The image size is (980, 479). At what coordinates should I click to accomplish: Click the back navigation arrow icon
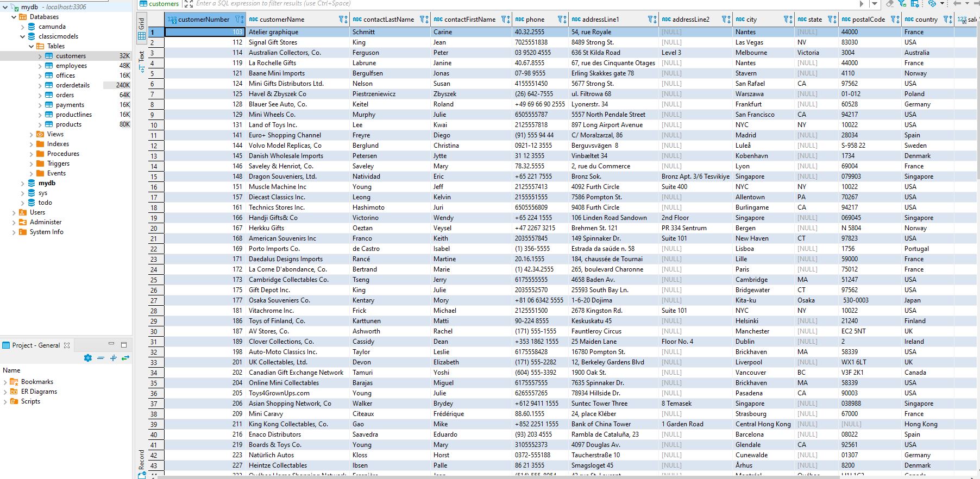pyautogui.click(x=957, y=3)
